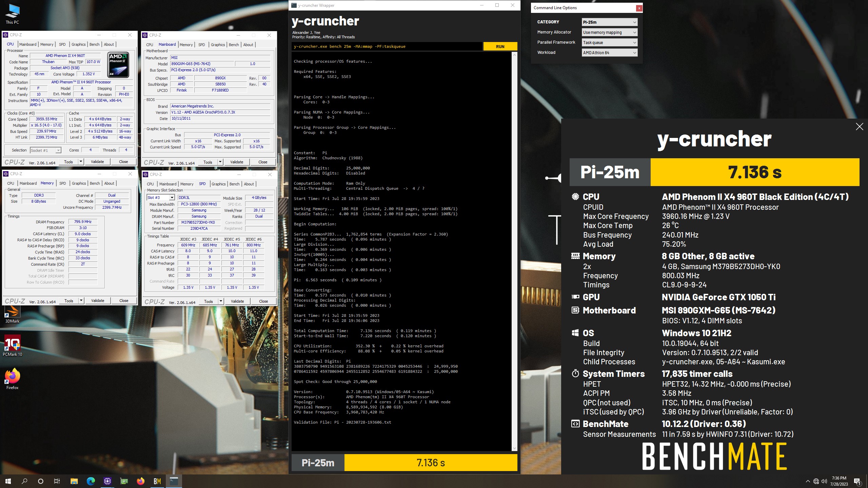Screen dimensions: 868x488
Task: Select DRAM Frequency value 799.9 MHz
Action: pyautogui.click(x=83, y=222)
